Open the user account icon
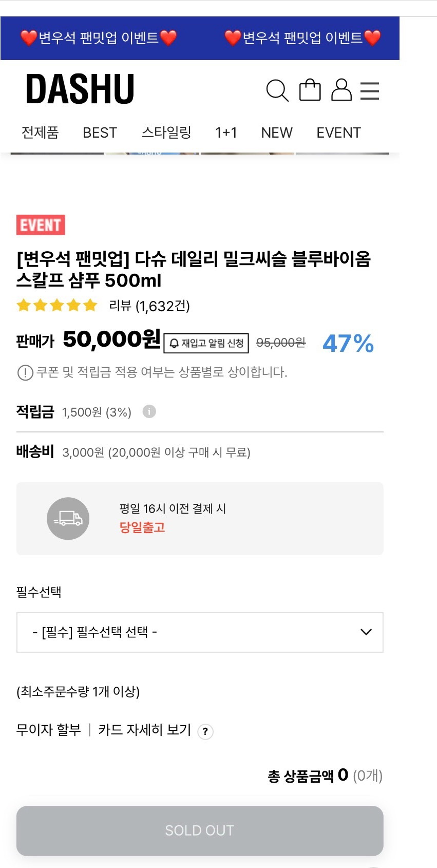 (341, 89)
